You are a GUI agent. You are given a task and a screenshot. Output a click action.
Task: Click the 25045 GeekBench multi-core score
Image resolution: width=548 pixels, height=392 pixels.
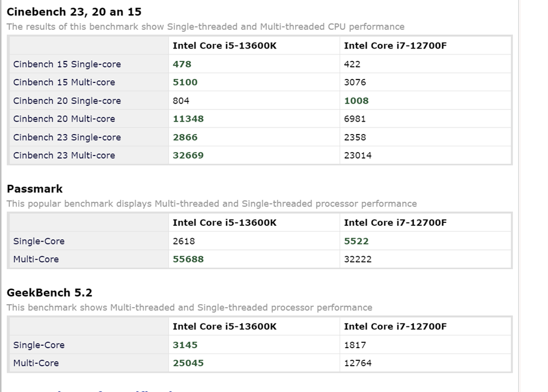pyautogui.click(x=188, y=363)
